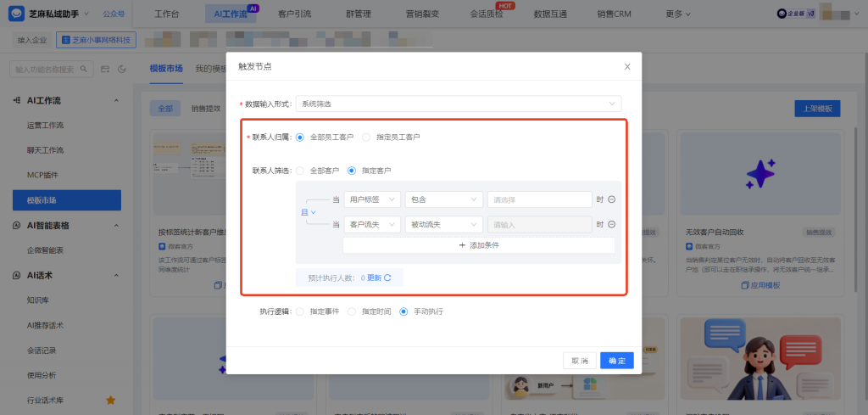868x415 pixels.
Task: Open 使用分析 in sidebar
Action: click(x=42, y=375)
